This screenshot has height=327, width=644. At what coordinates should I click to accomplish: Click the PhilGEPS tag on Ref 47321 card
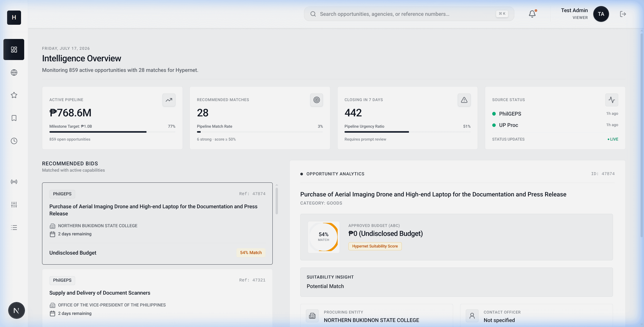pyautogui.click(x=62, y=280)
